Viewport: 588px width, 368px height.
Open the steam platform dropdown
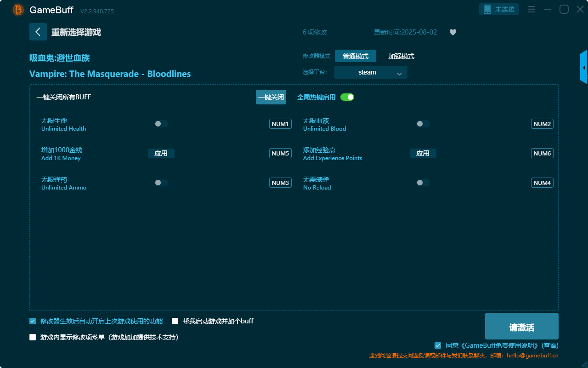tap(371, 72)
